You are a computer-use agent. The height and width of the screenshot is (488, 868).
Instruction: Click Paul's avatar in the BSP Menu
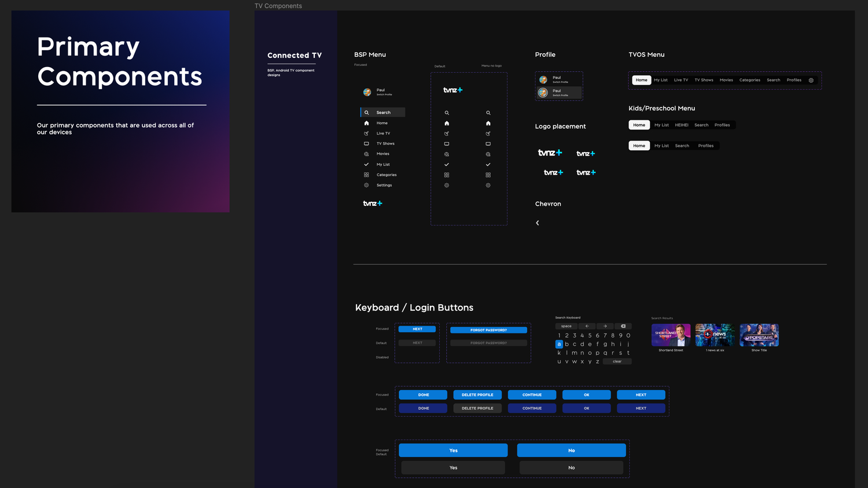(x=367, y=92)
